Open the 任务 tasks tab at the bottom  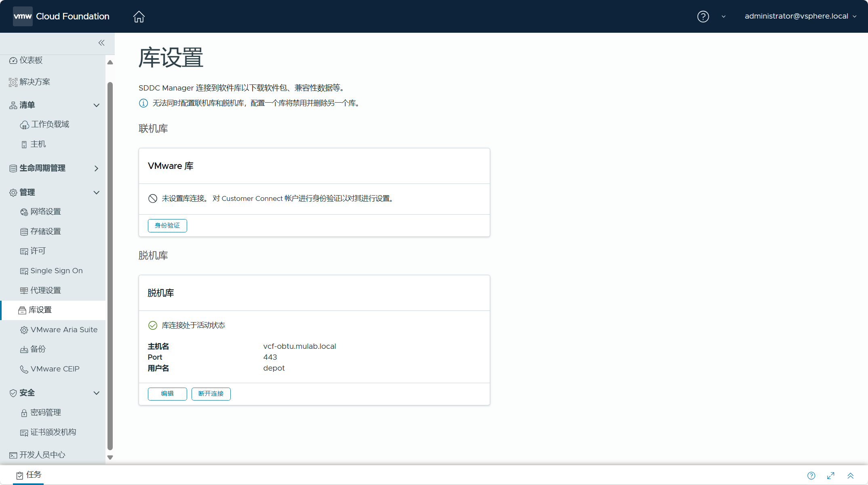click(29, 475)
